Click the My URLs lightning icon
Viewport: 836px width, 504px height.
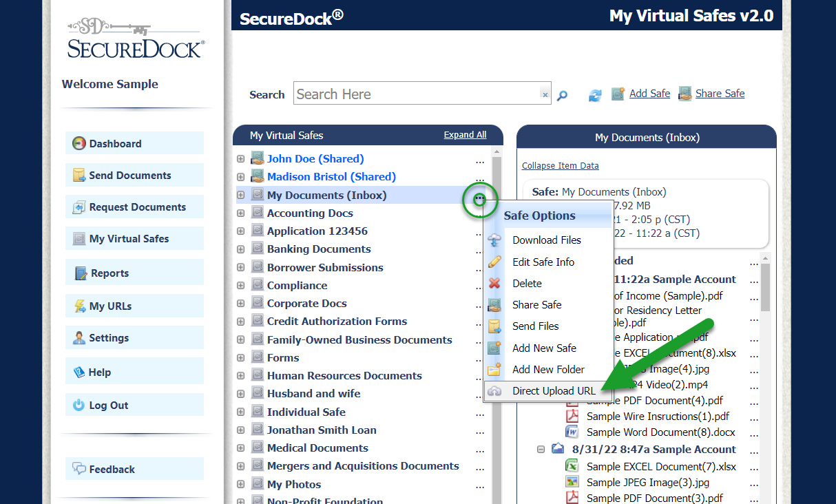(x=79, y=306)
